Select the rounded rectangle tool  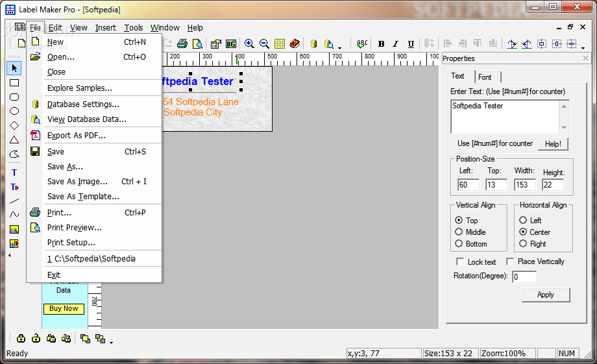[x=14, y=97]
